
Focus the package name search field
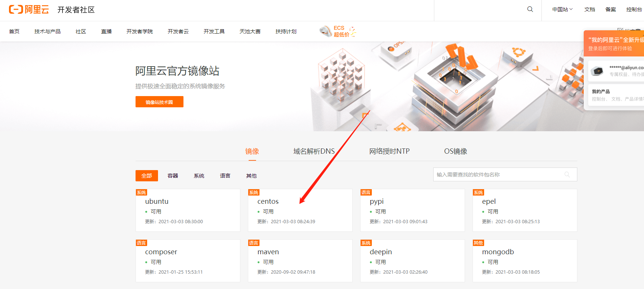pyautogui.click(x=505, y=175)
